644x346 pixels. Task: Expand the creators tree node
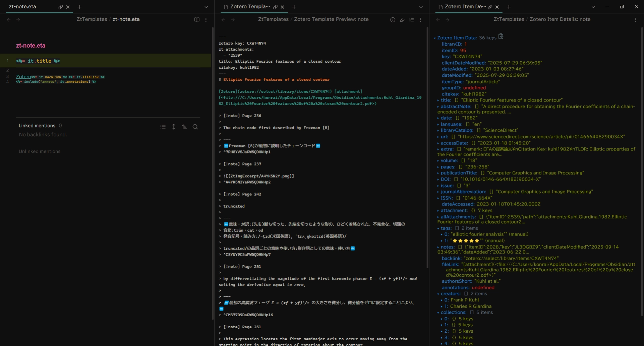tap(438, 294)
